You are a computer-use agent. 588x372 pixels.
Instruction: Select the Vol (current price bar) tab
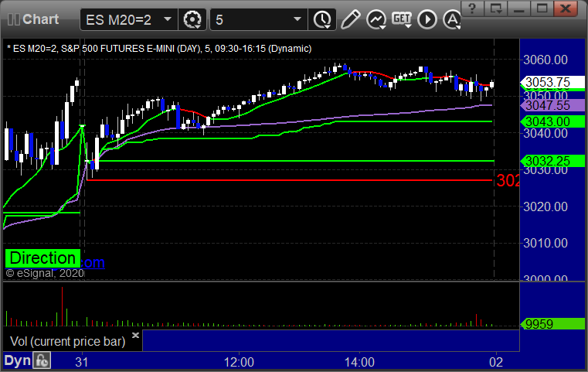coord(67,341)
